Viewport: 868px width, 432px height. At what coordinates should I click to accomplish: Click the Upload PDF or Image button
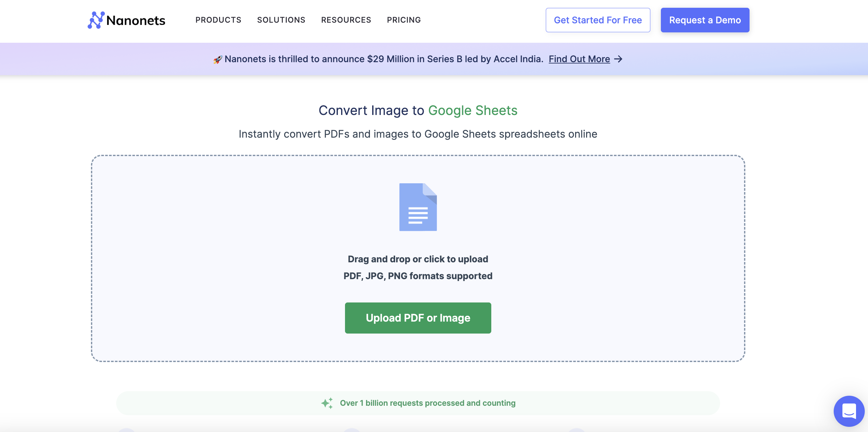pos(418,318)
